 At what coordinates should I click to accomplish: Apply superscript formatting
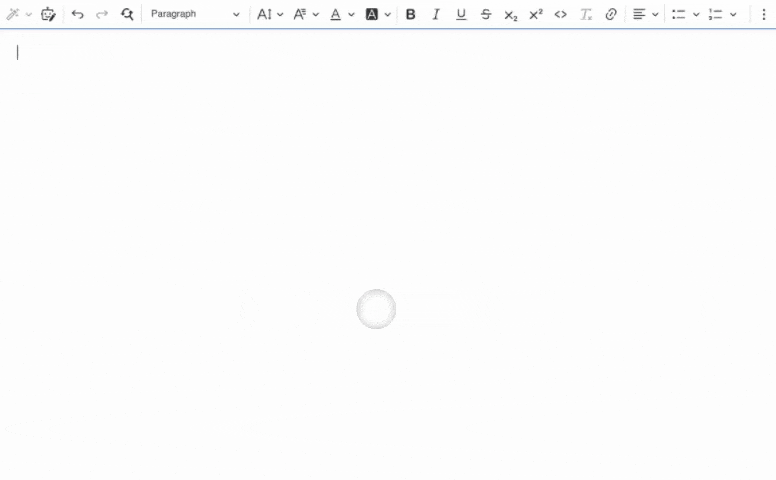535,14
